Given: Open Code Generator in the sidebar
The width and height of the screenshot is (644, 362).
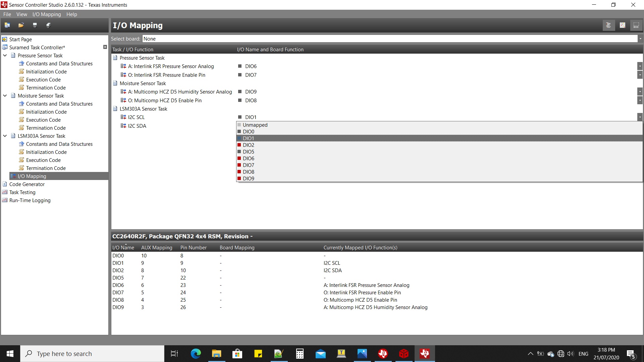Looking at the screenshot, I should 27,184.
